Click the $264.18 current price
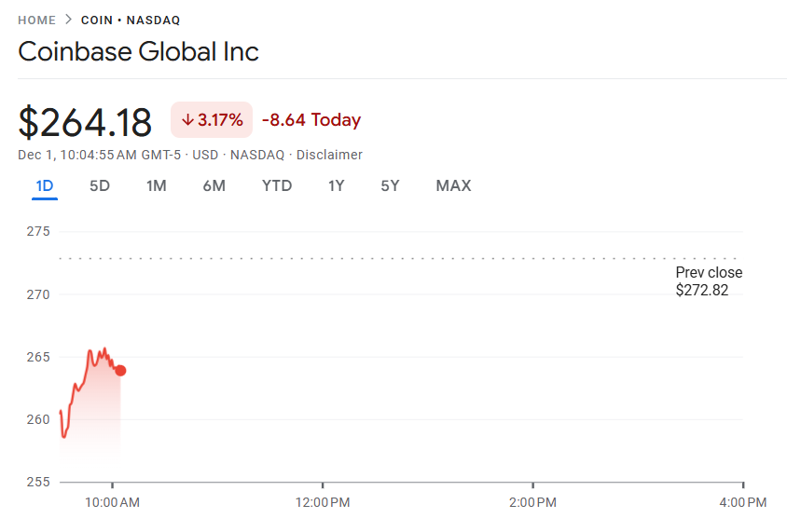Image resolution: width=787 pixels, height=532 pixels. tap(85, 122)
